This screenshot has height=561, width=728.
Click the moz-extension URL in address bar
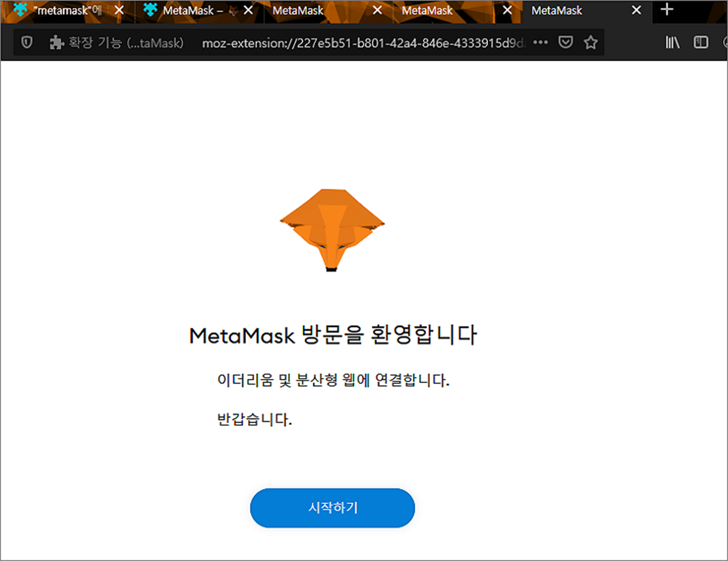pyautogui.click(x=363, y=43)
